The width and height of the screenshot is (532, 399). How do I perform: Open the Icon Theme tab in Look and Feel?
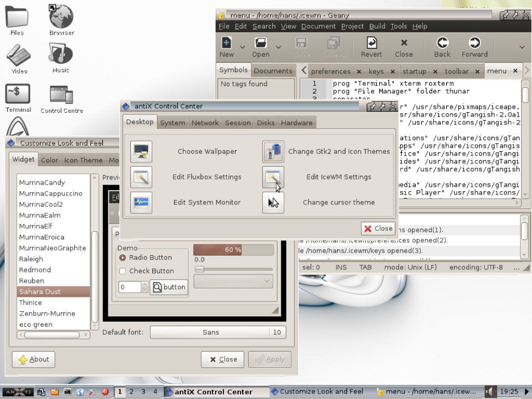(84, 160)
